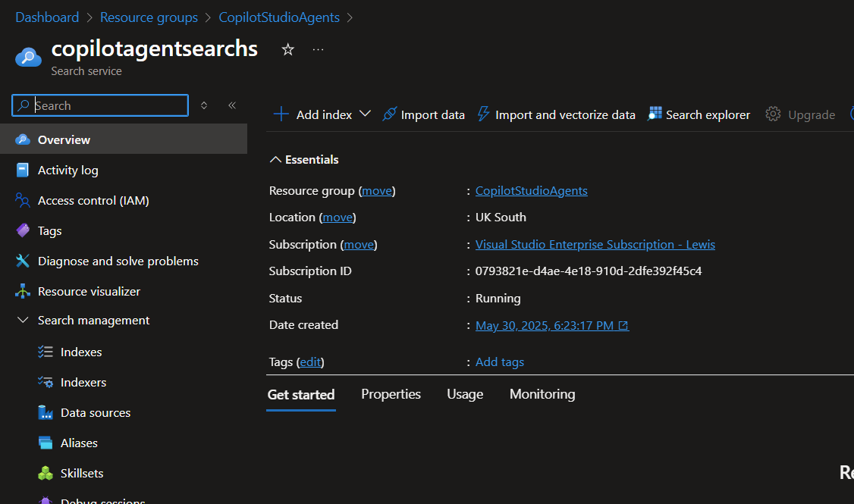Open the Properties tab
854x504 pixels.
pos(391,394)
